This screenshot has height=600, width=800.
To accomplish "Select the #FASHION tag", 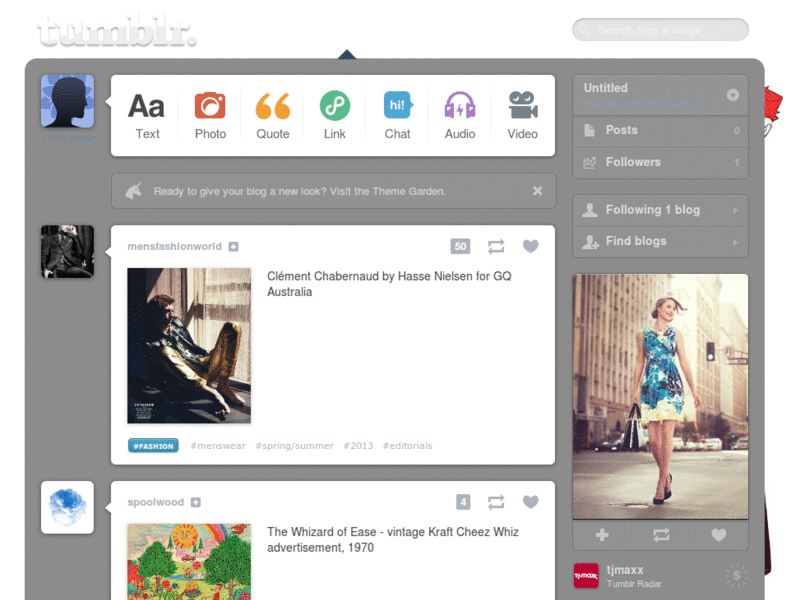I will point(153,446).
